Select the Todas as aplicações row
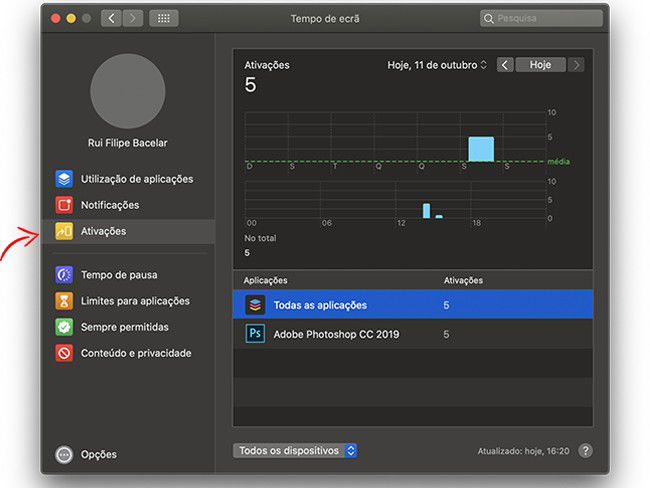650x488 pixels. (x=412, y=306)
